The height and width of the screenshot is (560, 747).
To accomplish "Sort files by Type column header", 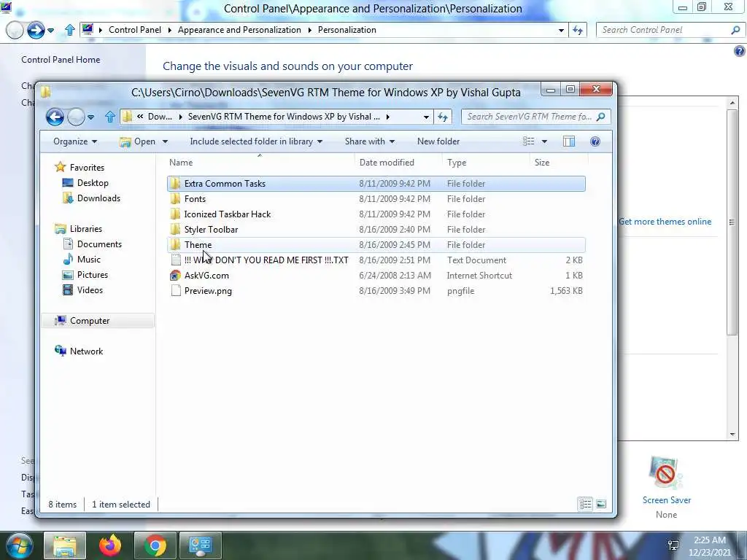I will coord(485,163).
